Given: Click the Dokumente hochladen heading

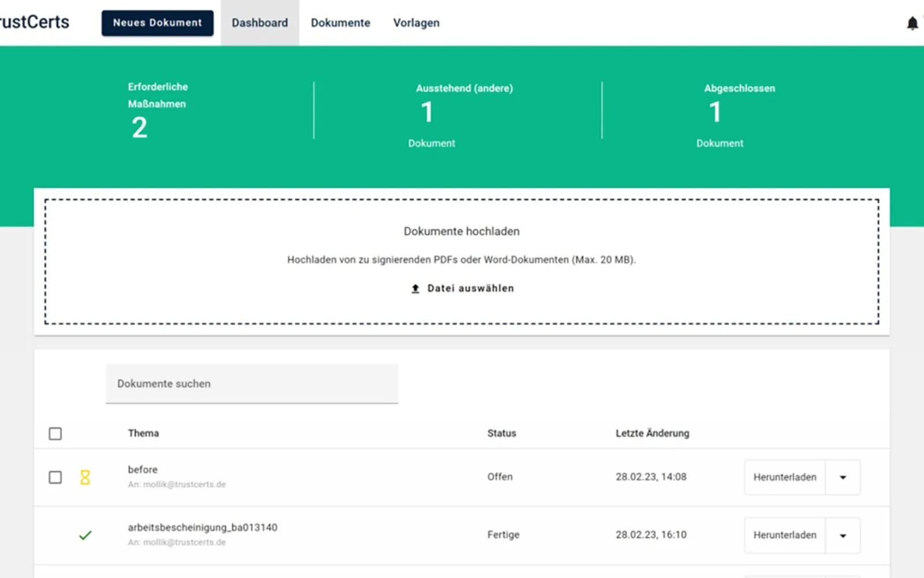Looking at the screenshot, I should 461,231.
